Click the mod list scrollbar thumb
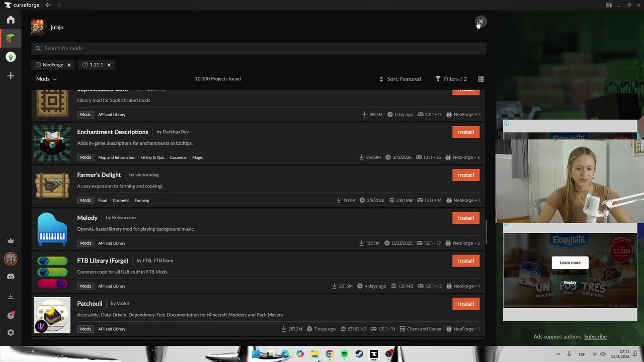Image resolution: width=644 pixels, height=362 pixels. (x=487, y=231)
